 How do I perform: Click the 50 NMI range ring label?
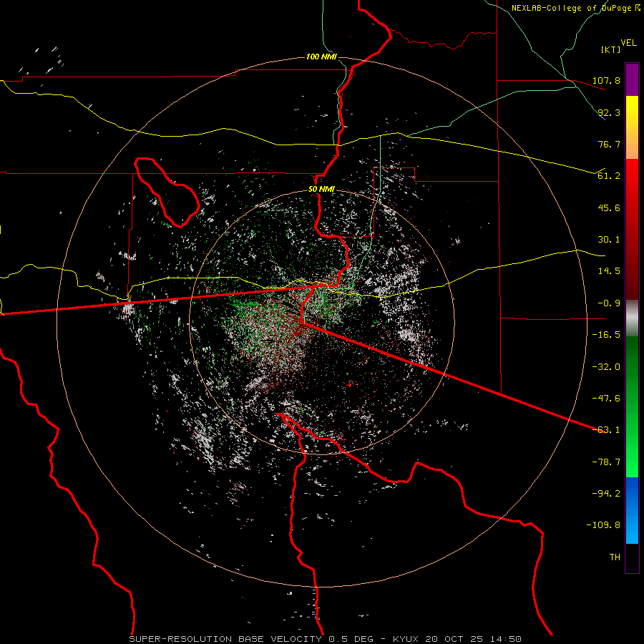pyautogui.click(x=321, y=189)
